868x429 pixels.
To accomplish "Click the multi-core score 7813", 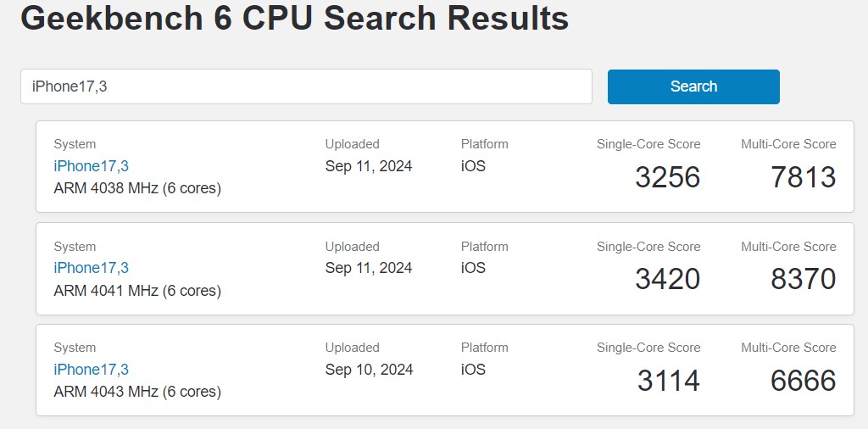I will [x=803, y=177].
